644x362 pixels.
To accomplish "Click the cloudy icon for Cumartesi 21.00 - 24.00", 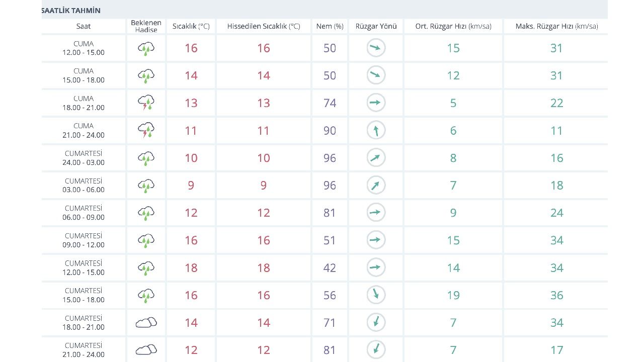I will pos(146,350).
